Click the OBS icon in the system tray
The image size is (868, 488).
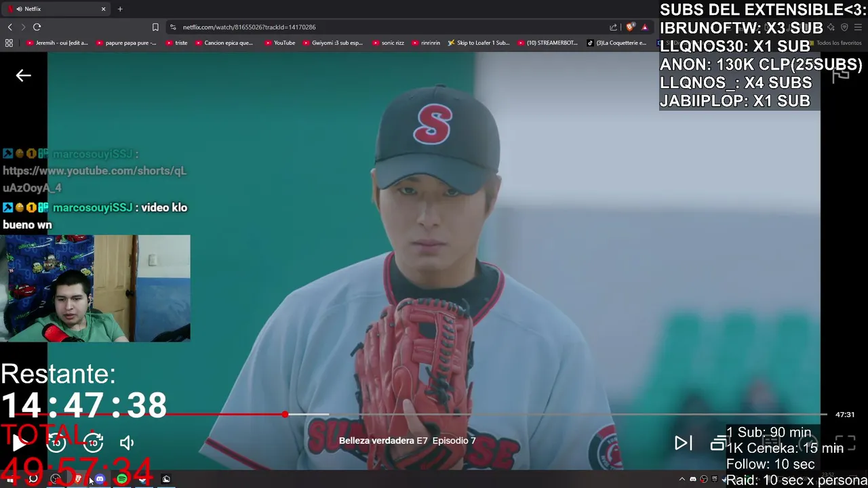coord(704,479)
